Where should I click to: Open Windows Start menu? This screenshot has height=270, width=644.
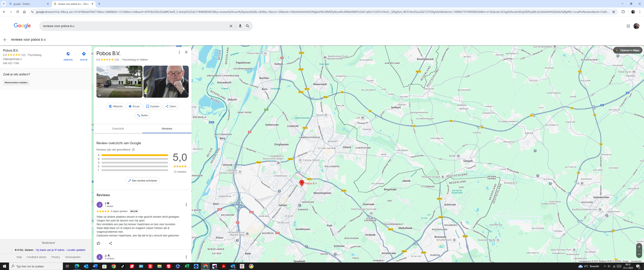pos(4,266)
